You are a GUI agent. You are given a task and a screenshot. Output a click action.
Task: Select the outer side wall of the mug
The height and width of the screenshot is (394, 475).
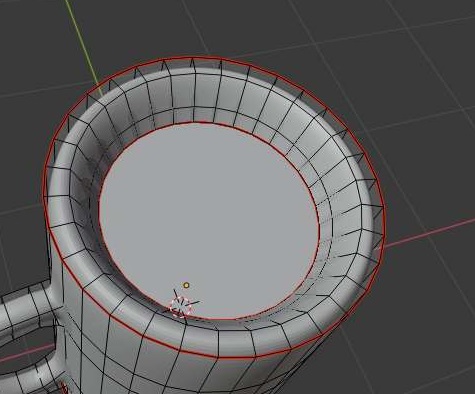[173, 370]
